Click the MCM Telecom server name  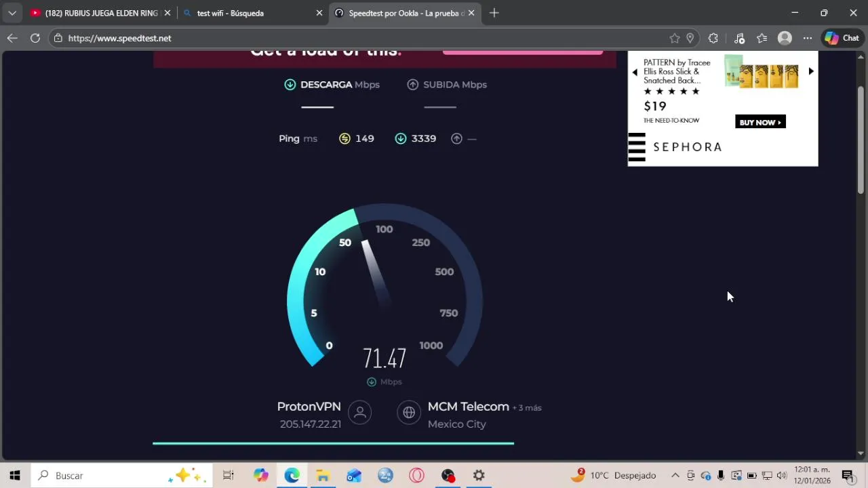468,407
